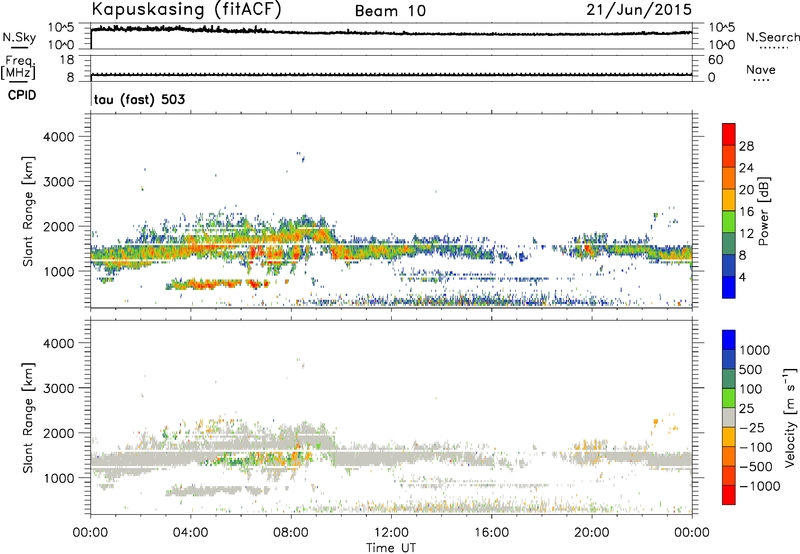
Task: Click the "3000" range tick in power panel
Action: tap(58, 182)
